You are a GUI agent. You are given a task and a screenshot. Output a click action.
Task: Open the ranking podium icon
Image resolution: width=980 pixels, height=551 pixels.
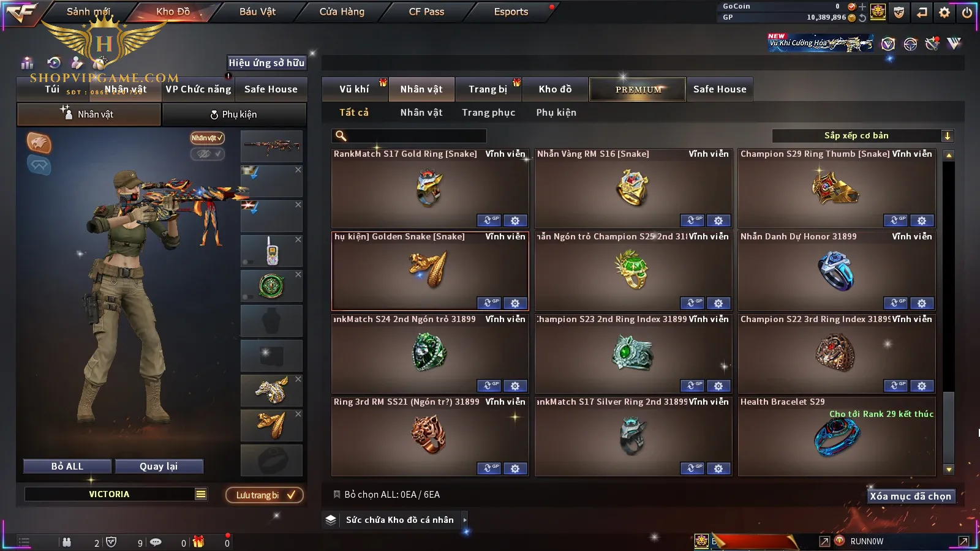tap(27, 62)
